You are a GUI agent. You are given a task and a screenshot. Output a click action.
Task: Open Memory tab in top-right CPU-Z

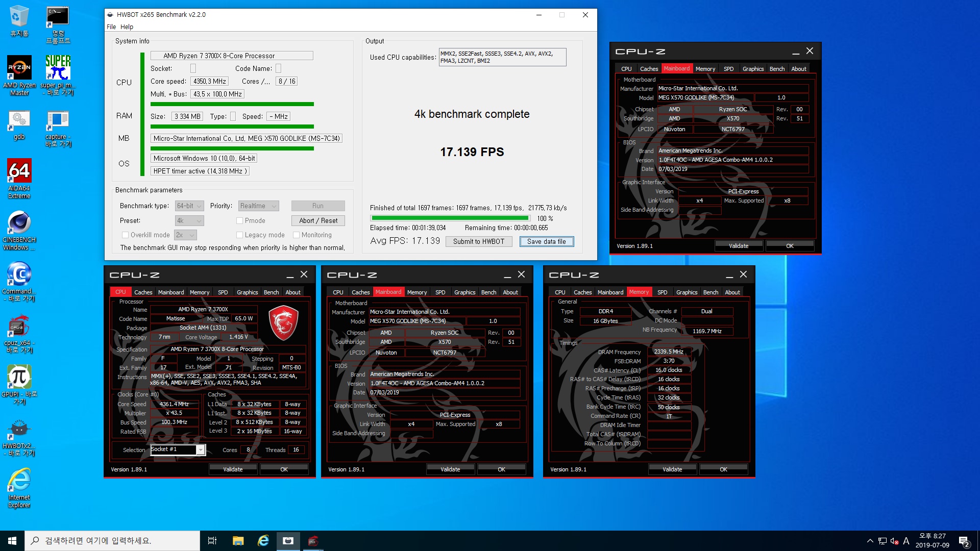(705, 69)
